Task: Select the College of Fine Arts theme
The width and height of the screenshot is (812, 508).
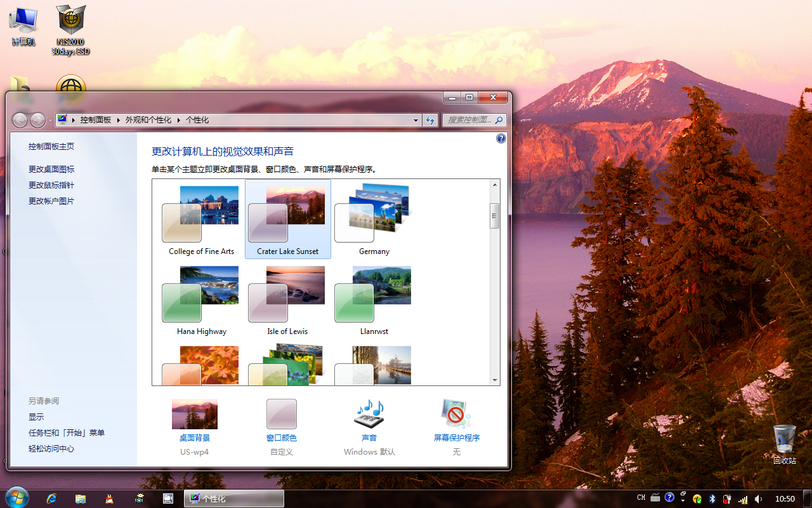Action: [x=201, y=219]
